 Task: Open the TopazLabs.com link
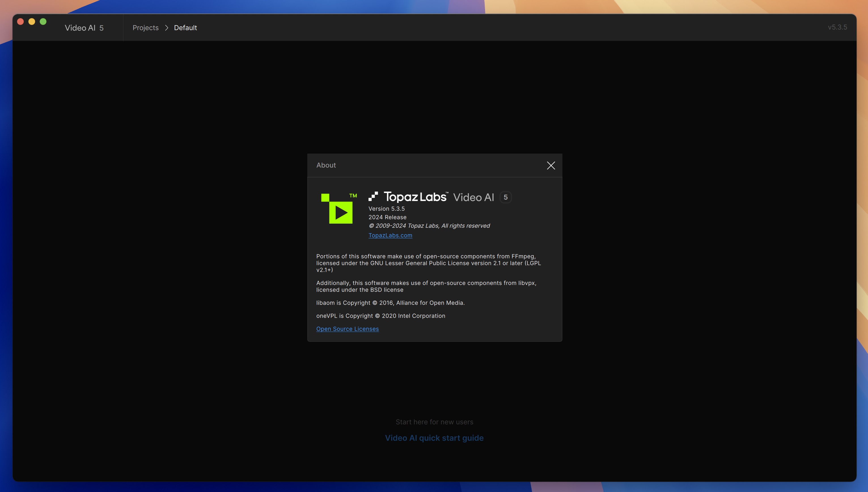(390, 235)
